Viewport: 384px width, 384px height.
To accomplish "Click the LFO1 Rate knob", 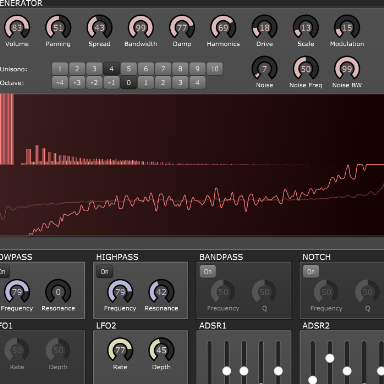I will point(17,350).
